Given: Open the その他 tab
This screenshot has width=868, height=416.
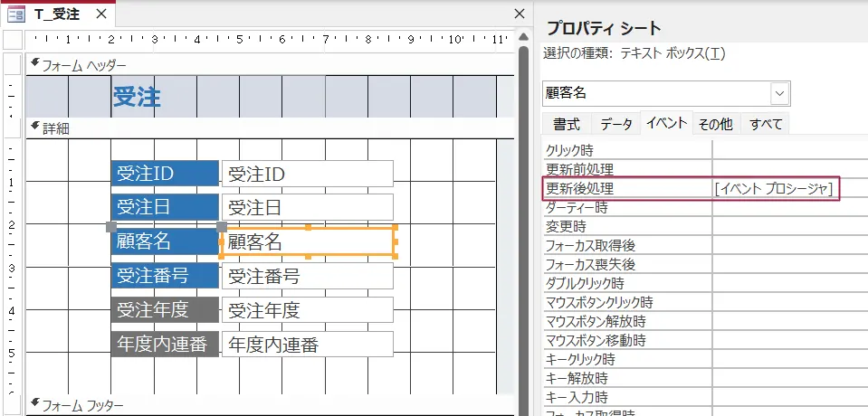Looking at the screenshot, I should [x=715, y=125].
